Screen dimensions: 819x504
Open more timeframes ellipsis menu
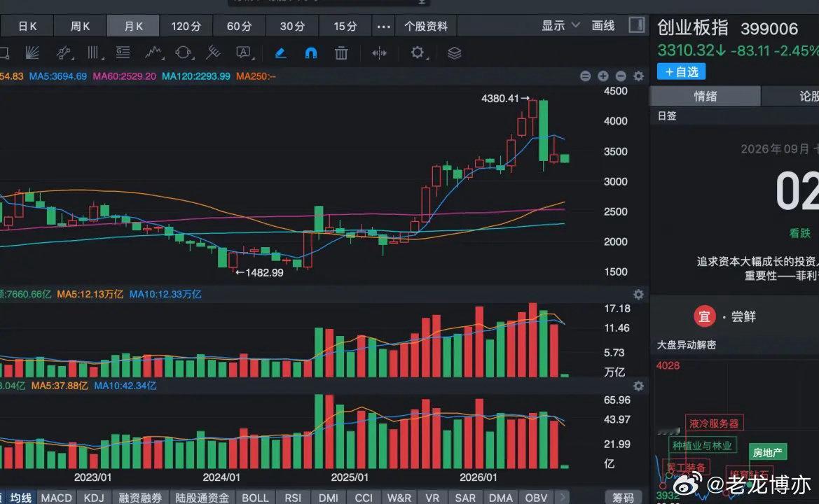tap(384, 27)
